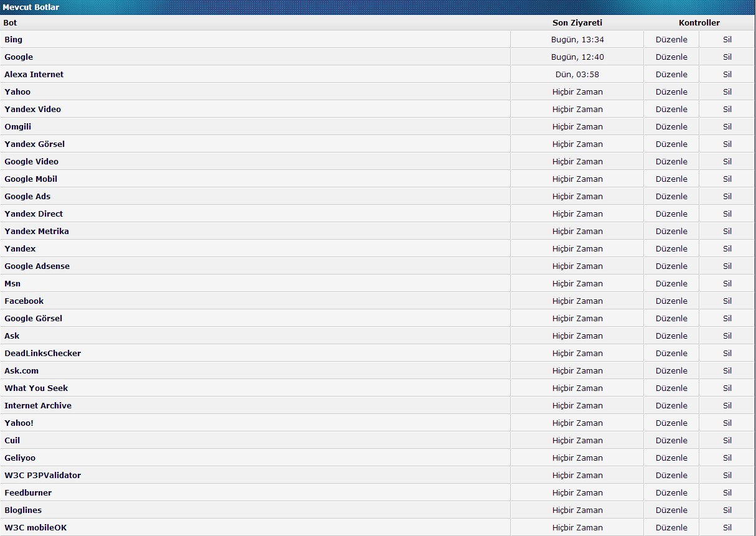Click Sil for the Cuil bot
Screen dimensions: 756x536
tap(727, 440)
